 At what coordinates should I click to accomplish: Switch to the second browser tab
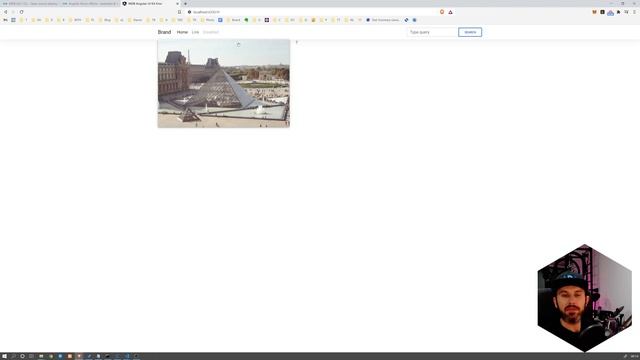(x=90, y=4)
